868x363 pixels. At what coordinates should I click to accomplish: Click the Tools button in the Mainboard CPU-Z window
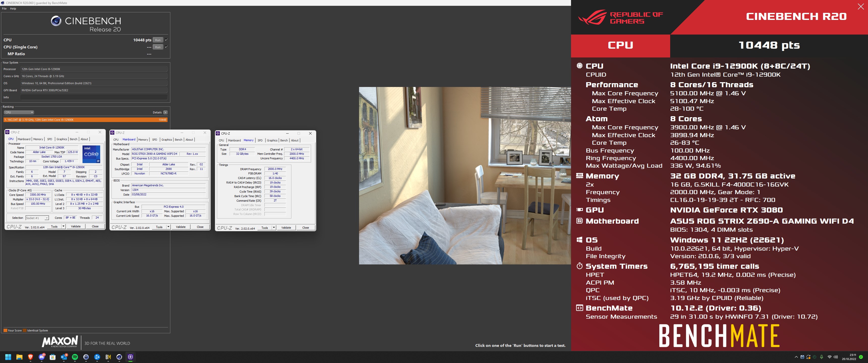(x=159, y=227)
